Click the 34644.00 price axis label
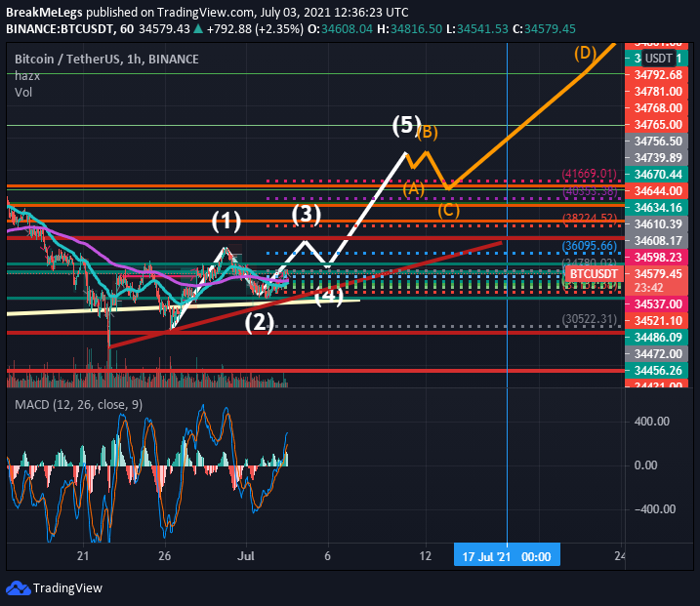The height and width of the screenshot is (606, 700). 658,191
